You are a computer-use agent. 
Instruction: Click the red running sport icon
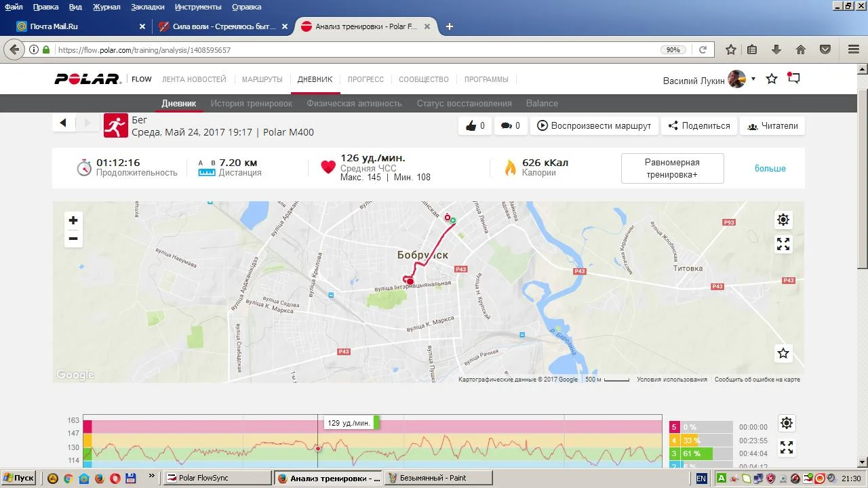pyautogui.click(x=116, y=125)
